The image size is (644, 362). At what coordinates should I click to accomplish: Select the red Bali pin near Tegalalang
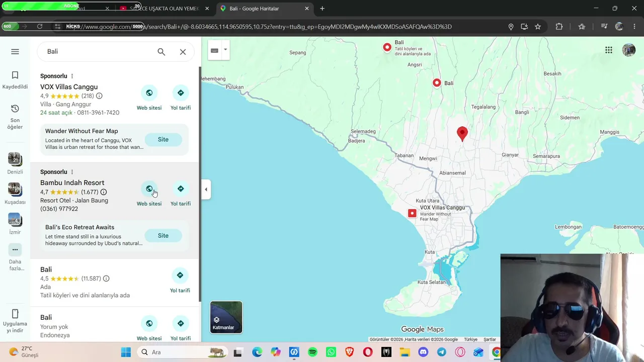pyautogui.click(x=437, y=83)
